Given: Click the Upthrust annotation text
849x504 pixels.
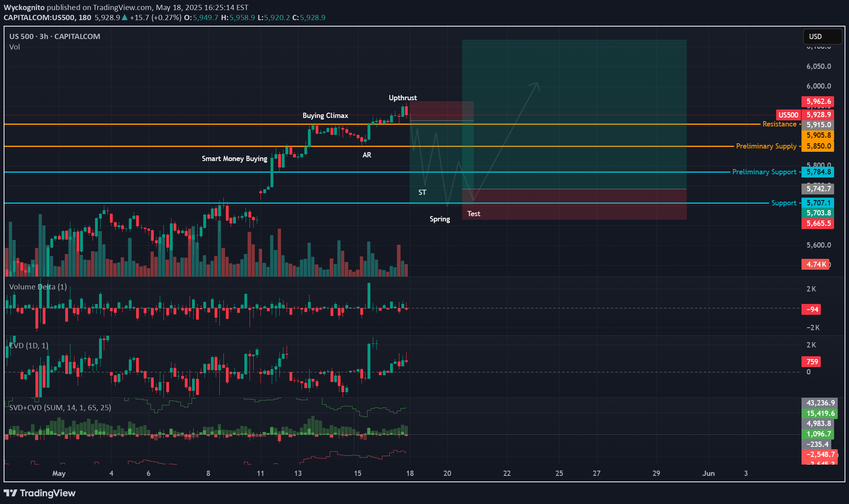Looking at the screenshot, I should click(x=403, y=97).
